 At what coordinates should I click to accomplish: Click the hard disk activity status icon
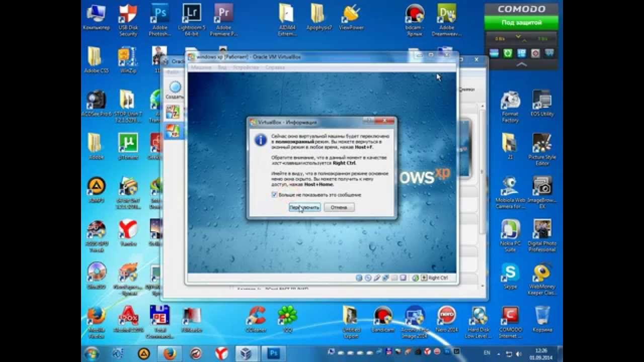(x=359, y=278)
